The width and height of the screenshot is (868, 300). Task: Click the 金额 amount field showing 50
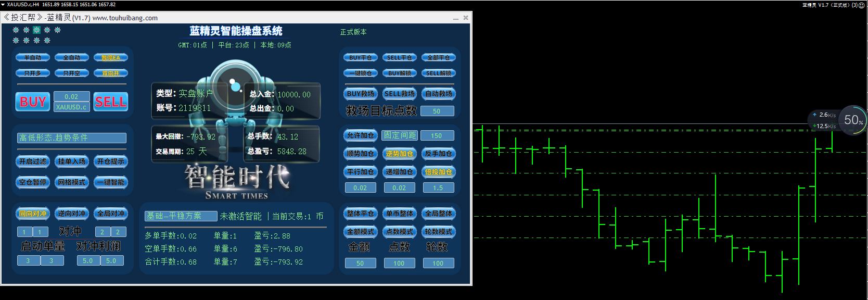click(360, 263)
